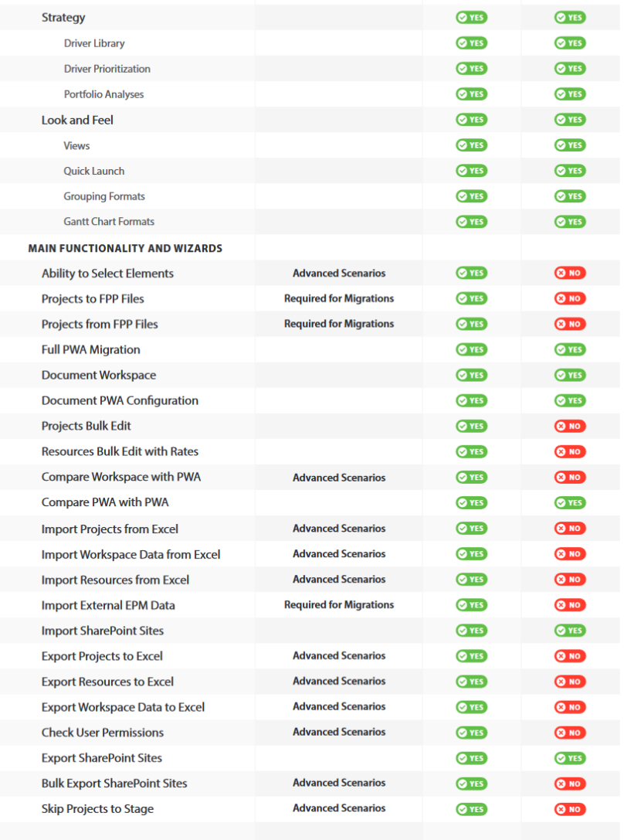Image resolution: width=624 pixels, height=840 pixels.
Task: Click the red NO badge for Export Projects to Excel
Action: click(570, 656)
